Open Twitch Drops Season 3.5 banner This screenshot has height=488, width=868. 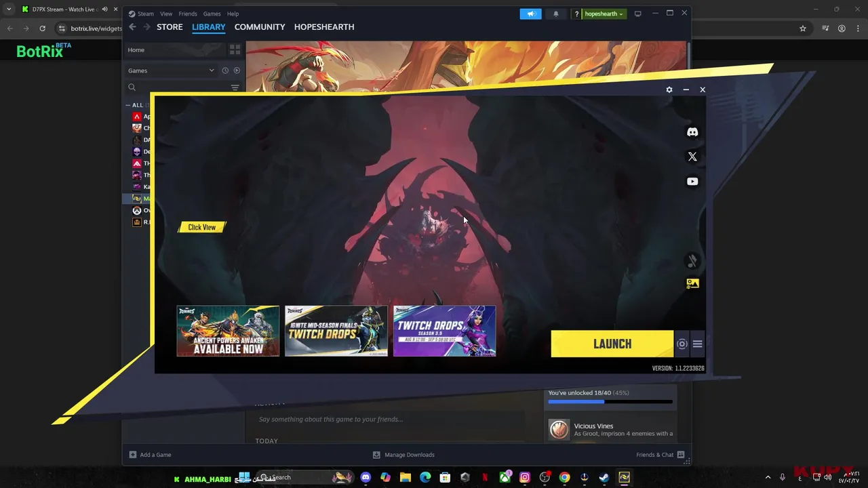tap(445, 331)
